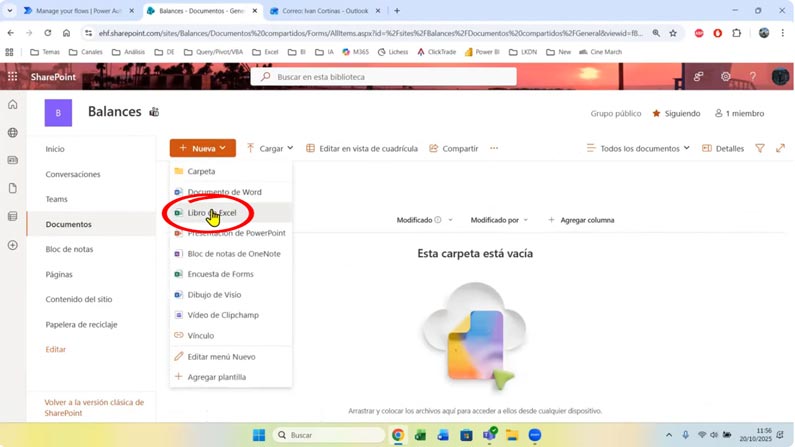The height and width of the screenshot is (447, 795).
Task: Open the filter funnel icon
Action: 760,148
